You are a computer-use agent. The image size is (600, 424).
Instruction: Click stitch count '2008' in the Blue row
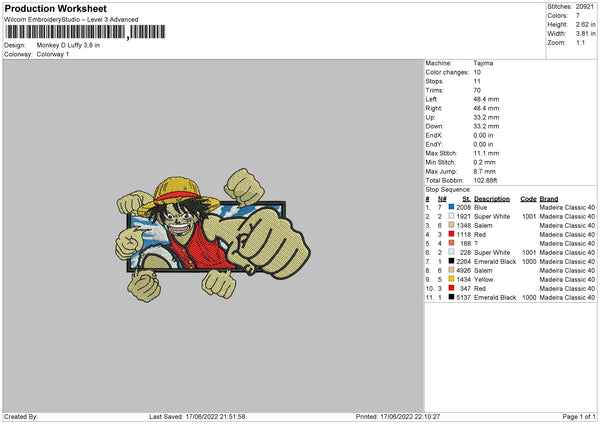[463, 207]
